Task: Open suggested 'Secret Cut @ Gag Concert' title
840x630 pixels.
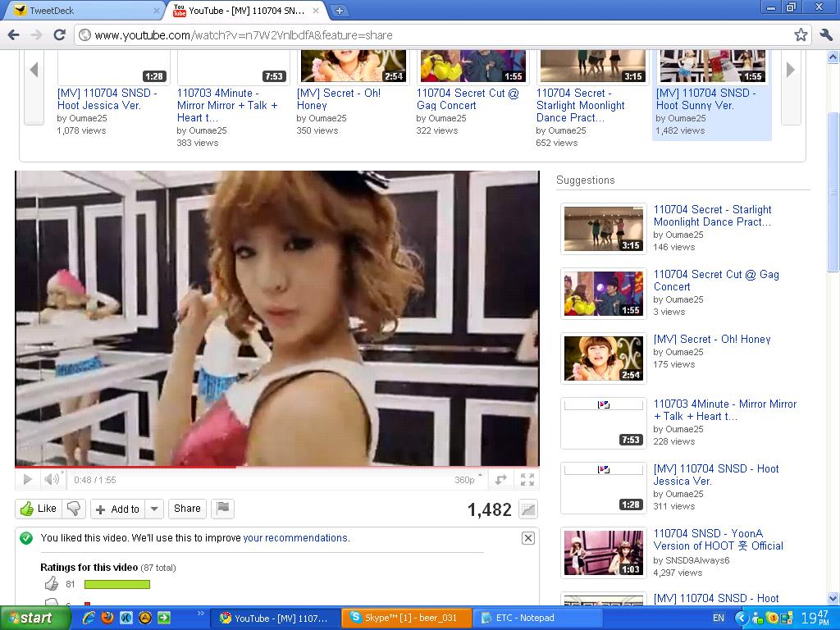Action: [x=716, y=281]
